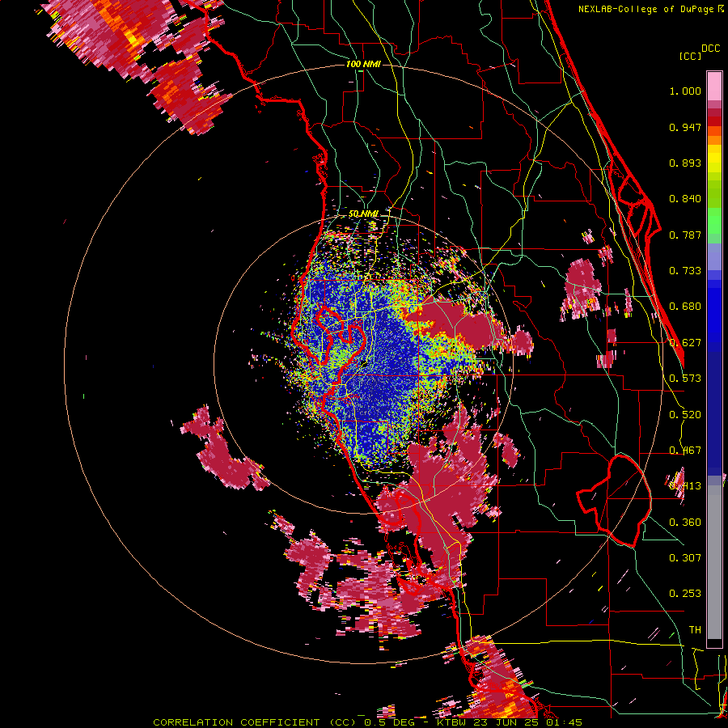Click the 100 NMI range ring label

coord(363,64)
